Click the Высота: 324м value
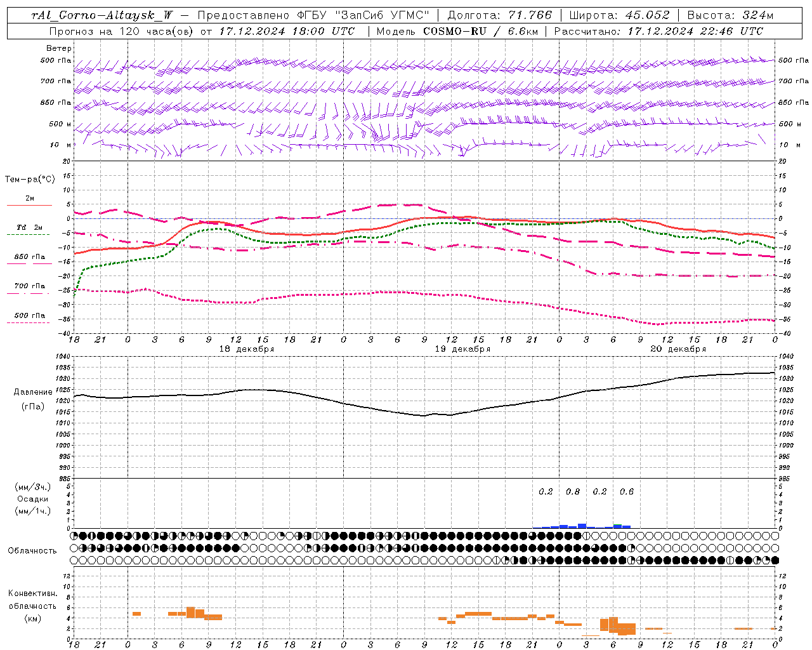The image size is (812, 650). pos(731,15)
